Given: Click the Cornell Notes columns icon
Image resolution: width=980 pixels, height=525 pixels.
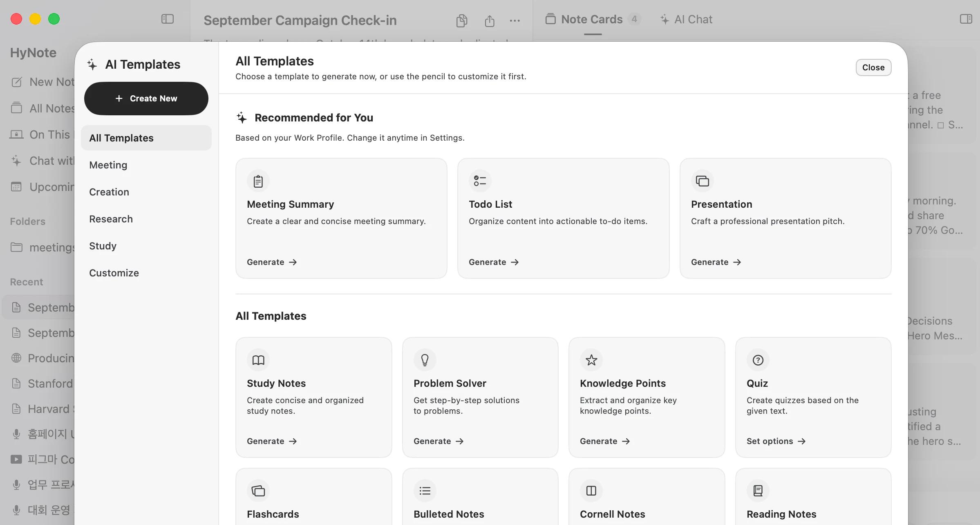Looking at the screenshot, I should 591,491.
